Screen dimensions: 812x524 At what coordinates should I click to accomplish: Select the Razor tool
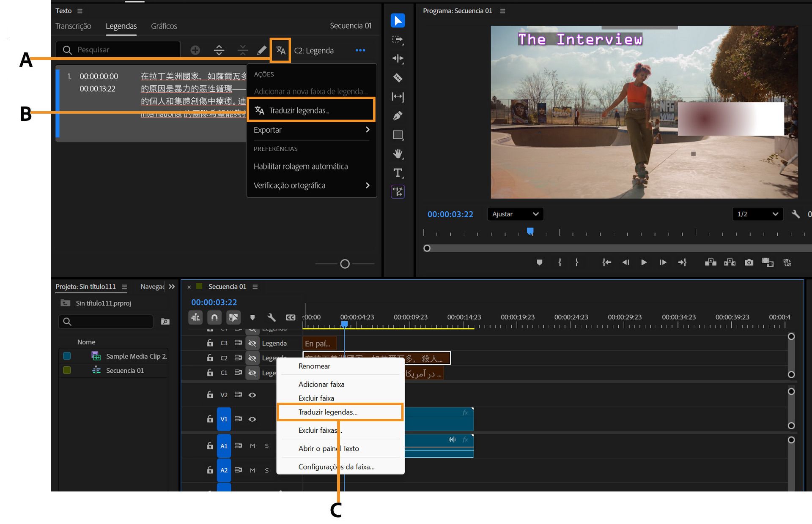click(x=398, y=78)
